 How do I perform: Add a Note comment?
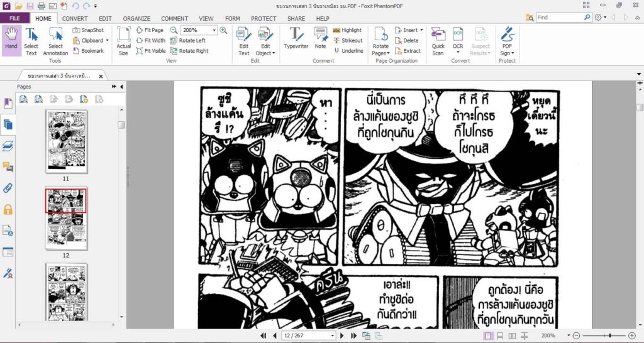[x=320, y=38]
